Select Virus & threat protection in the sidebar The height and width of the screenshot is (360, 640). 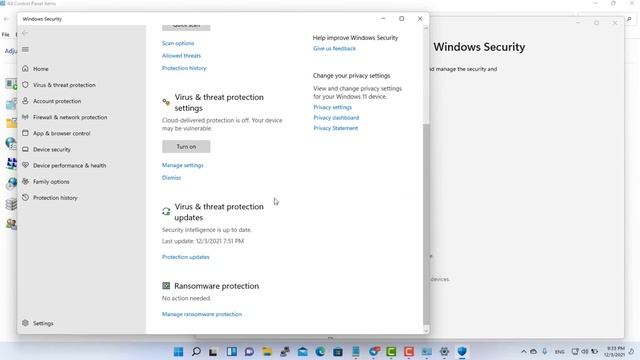coord(64,85)
